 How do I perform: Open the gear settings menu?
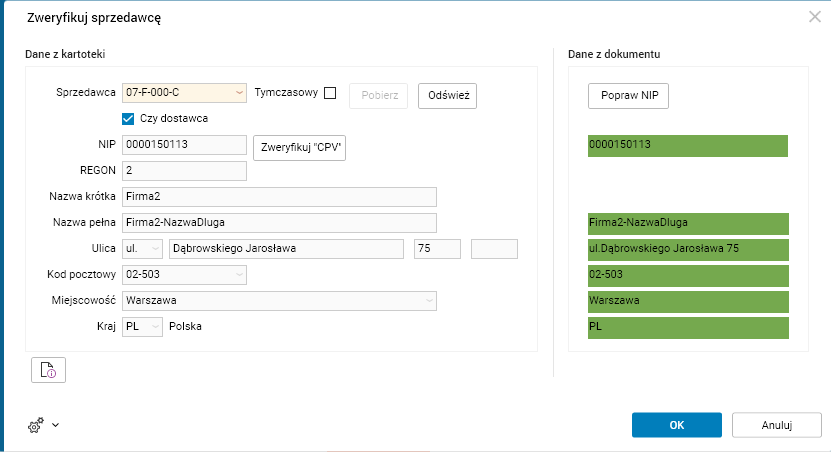[42, 425]
